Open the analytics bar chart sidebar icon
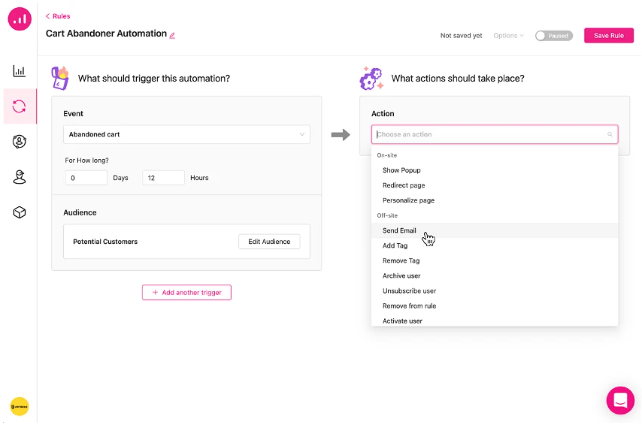Viewport: 642px width, 432px height. [19, 71]
